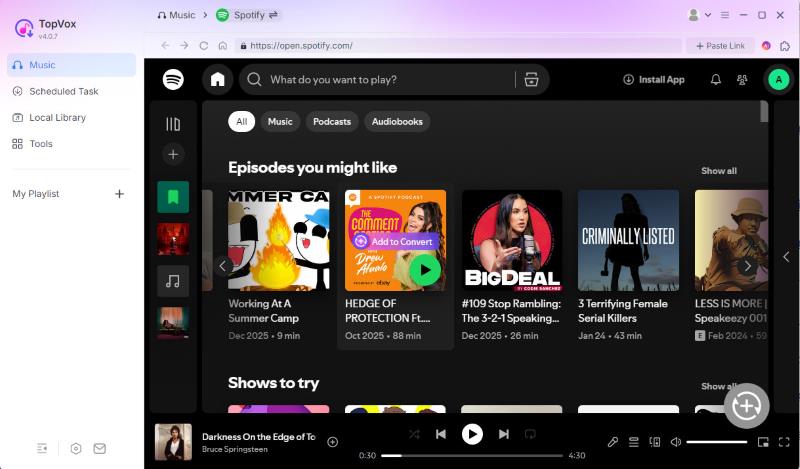
Task: Add new playlist next to My Playlist
Action: coord(119,194)
